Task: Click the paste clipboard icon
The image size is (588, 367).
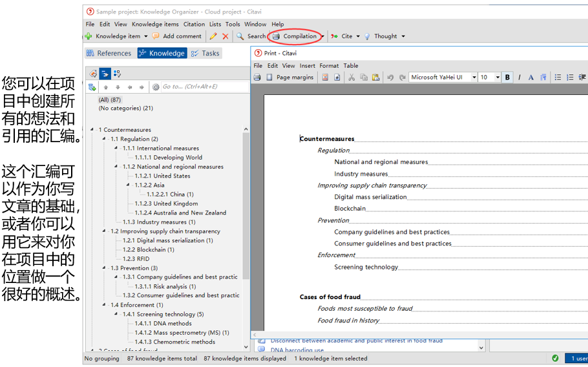Action: 375,78
